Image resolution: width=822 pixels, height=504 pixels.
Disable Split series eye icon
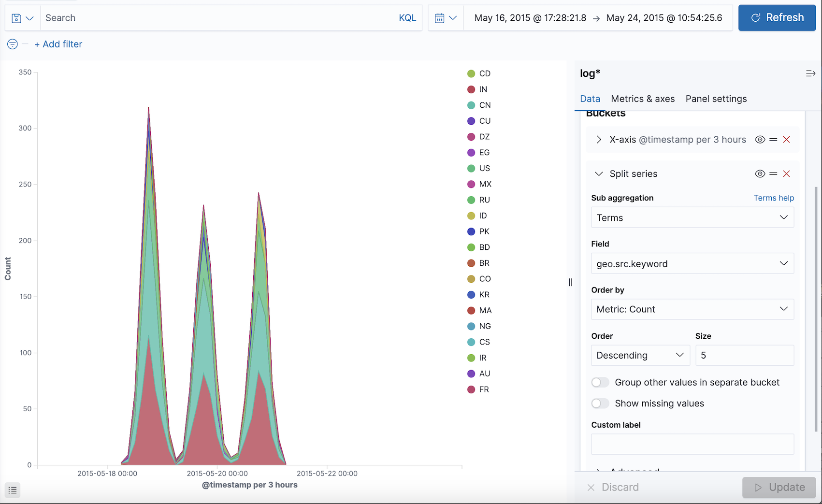(760, 174)
